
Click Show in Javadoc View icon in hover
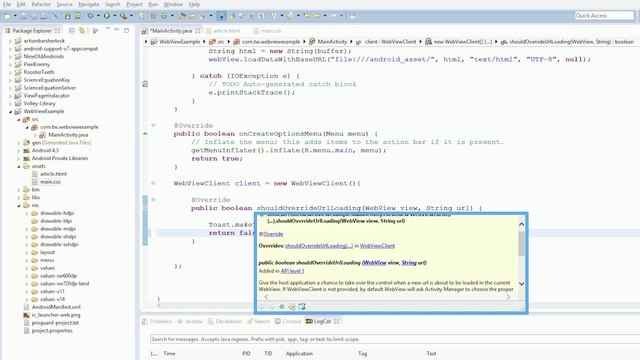pos(282,307)
